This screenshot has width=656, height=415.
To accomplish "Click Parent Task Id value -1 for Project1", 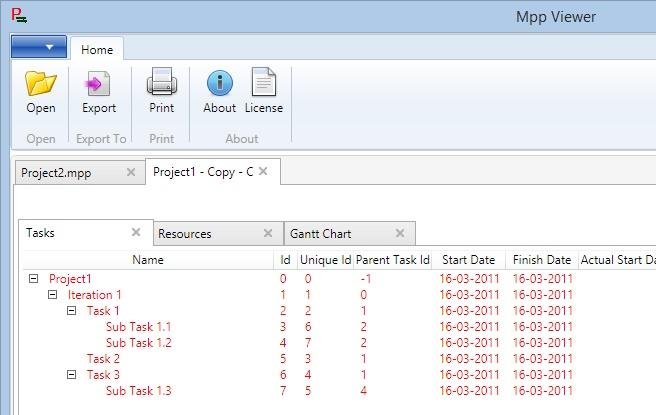I will [366, 279].
